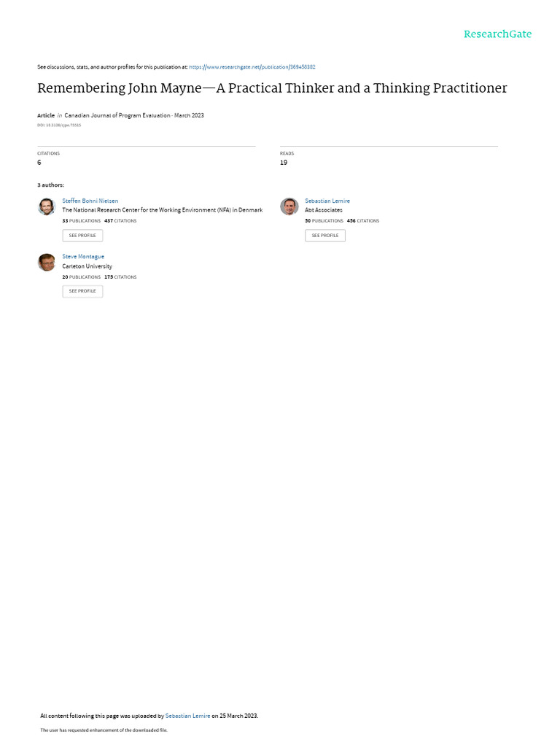The image size is (560, 747).
Task: Click the Canadian Journal of Program Evaluation text
Action: pyautogui.click(x=117, y=115)
